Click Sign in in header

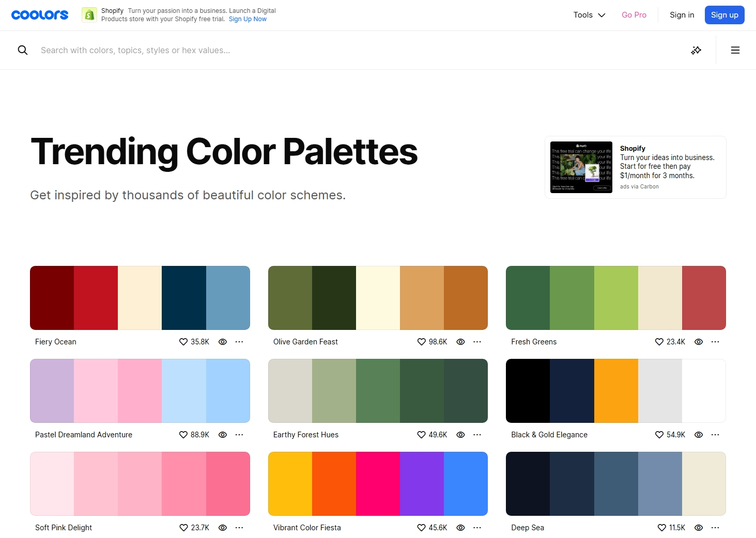tap(682, 15)
